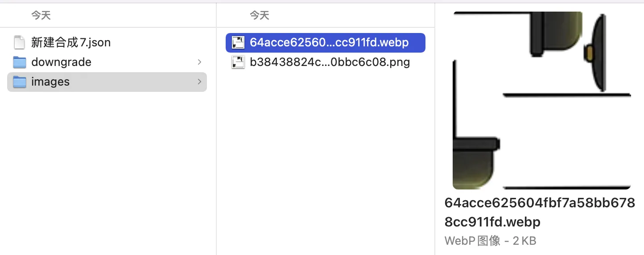Viewport: 644px width, 255px height.
Task: Click the png file's small thumbnail icon
Action: click(238, 62)
